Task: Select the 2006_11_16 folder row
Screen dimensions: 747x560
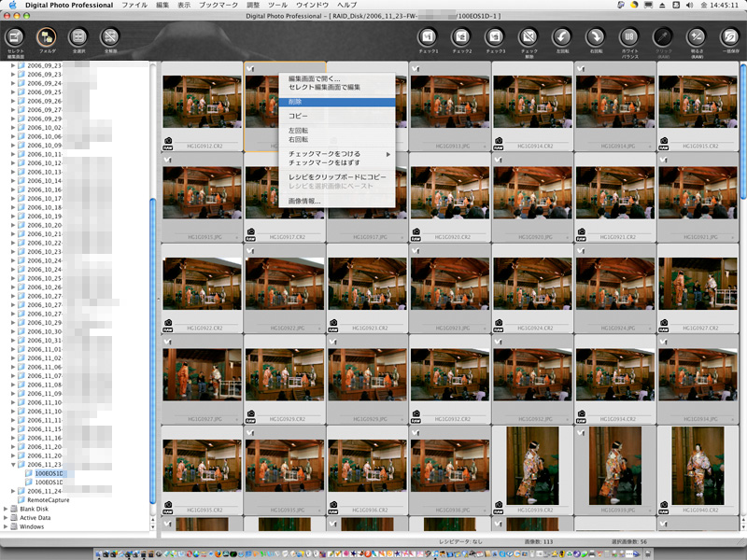Action: 44,438
